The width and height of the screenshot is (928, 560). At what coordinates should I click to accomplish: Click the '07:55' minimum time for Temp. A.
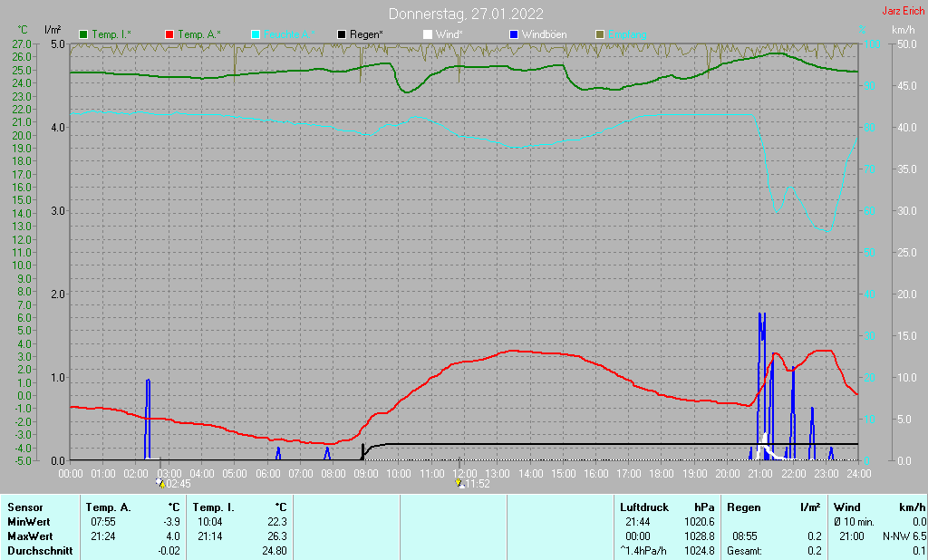[103, 522]
